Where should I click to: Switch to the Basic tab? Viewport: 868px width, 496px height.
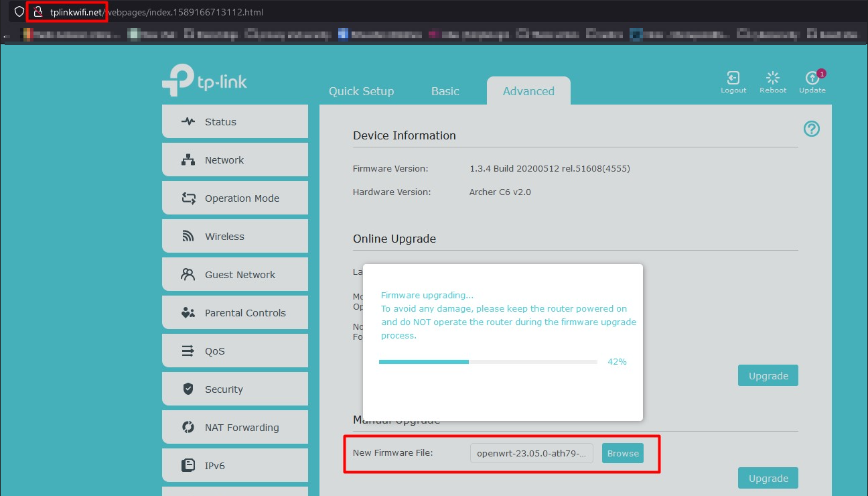(x=445, y=91)
